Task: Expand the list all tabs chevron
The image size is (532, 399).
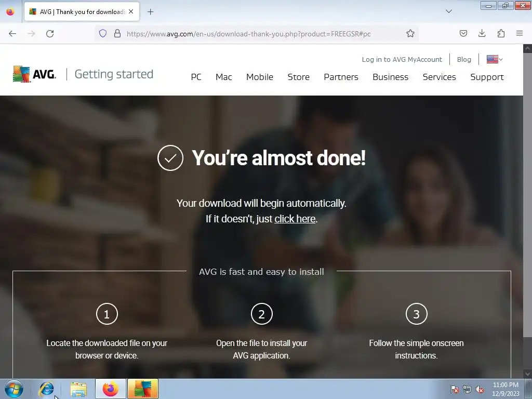Action: point(448,11)
